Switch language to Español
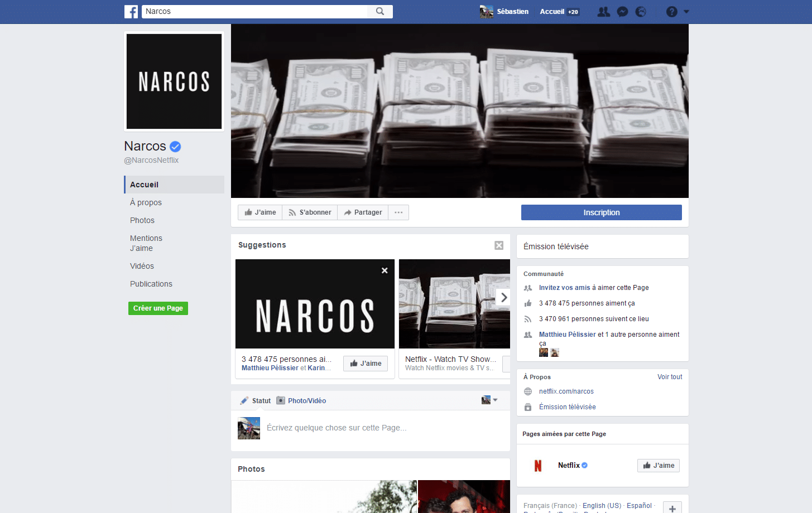The height and width of the screenshot is (513, 812). click(x=639, y=506)
